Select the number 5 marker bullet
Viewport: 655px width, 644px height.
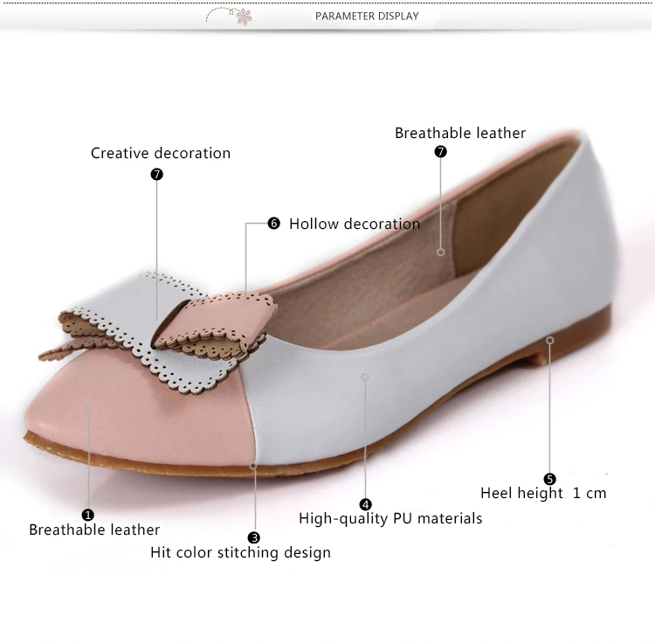pos(549,479)
